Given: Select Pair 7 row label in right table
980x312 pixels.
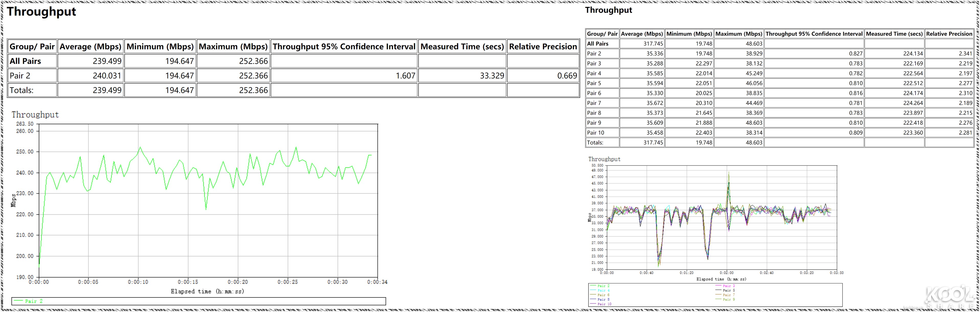Looking at the screenshot, I should [594, 103].
